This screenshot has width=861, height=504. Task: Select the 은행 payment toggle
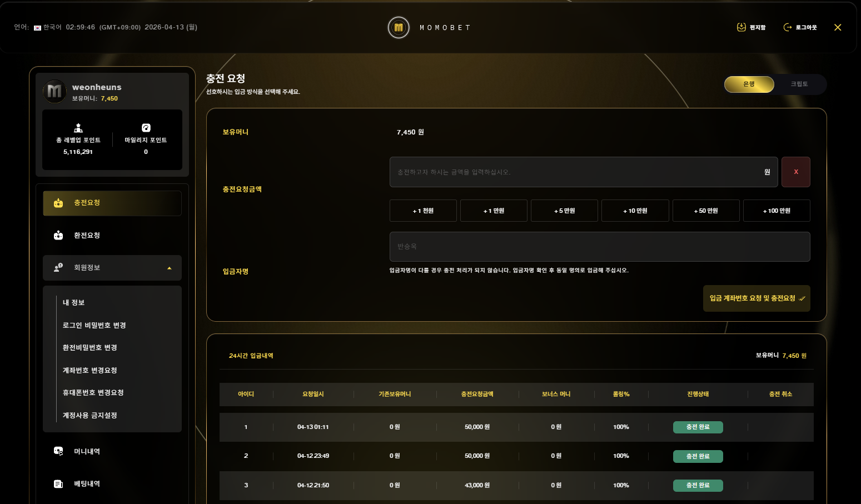coord(749,84)
